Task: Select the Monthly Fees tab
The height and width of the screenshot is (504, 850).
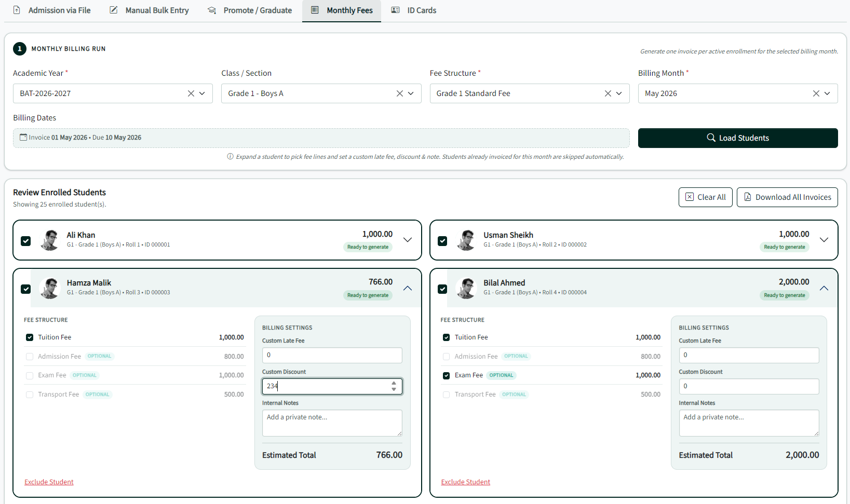Action: 342,10
